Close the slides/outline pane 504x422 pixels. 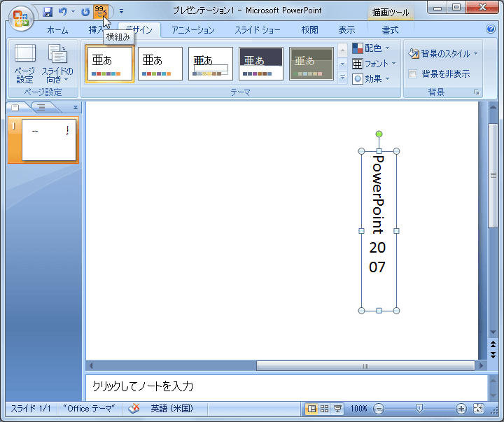click(75, 107)
